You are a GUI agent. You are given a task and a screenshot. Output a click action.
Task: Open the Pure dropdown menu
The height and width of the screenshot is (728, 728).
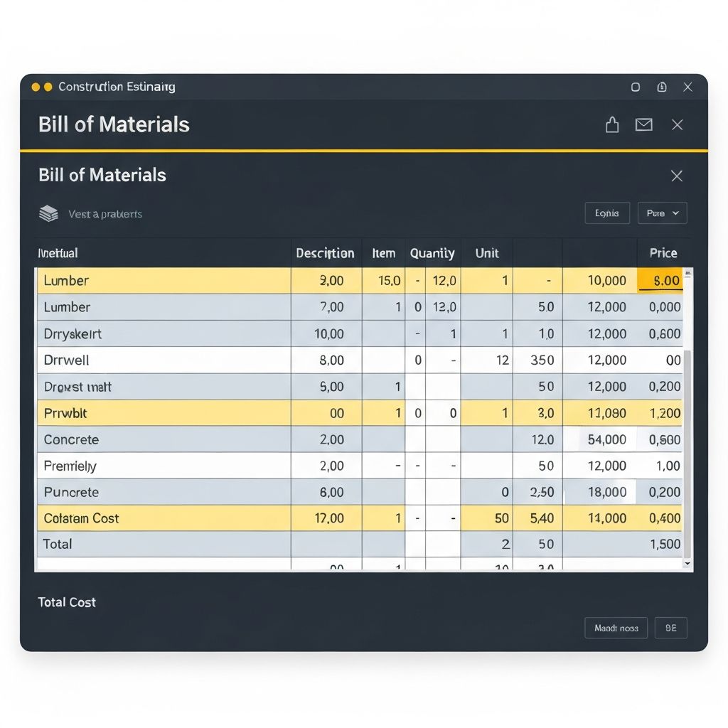tap(662, 213)
